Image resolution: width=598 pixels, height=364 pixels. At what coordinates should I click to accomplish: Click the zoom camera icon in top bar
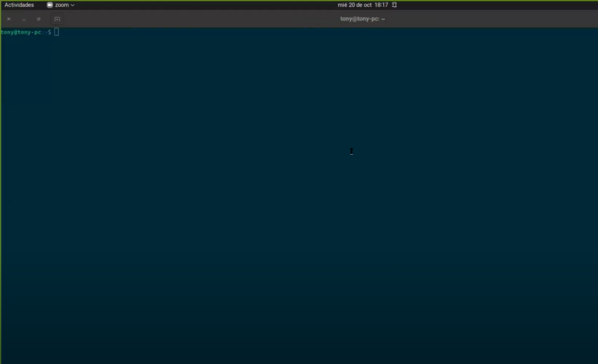tap(50, 5)
